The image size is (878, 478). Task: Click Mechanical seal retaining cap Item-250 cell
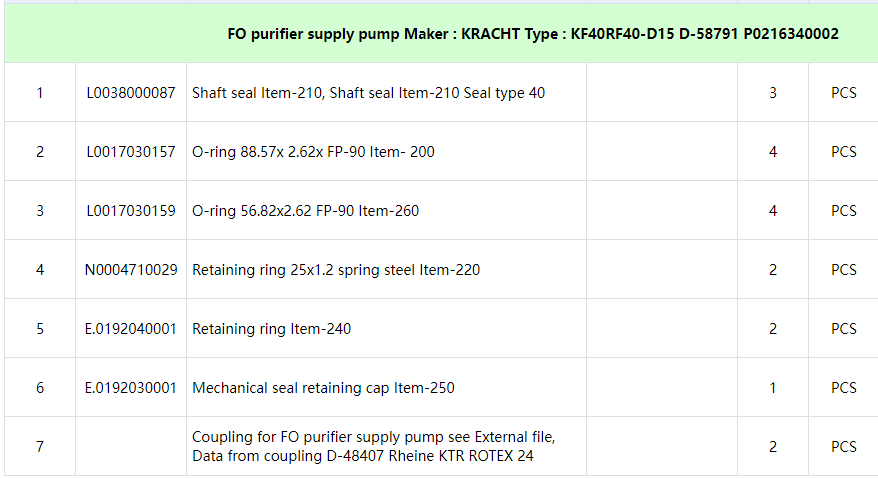[323, 388]
